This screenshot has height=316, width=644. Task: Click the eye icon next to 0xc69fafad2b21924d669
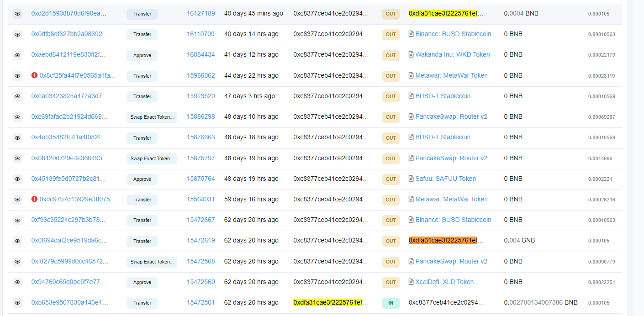pos(17,117)
